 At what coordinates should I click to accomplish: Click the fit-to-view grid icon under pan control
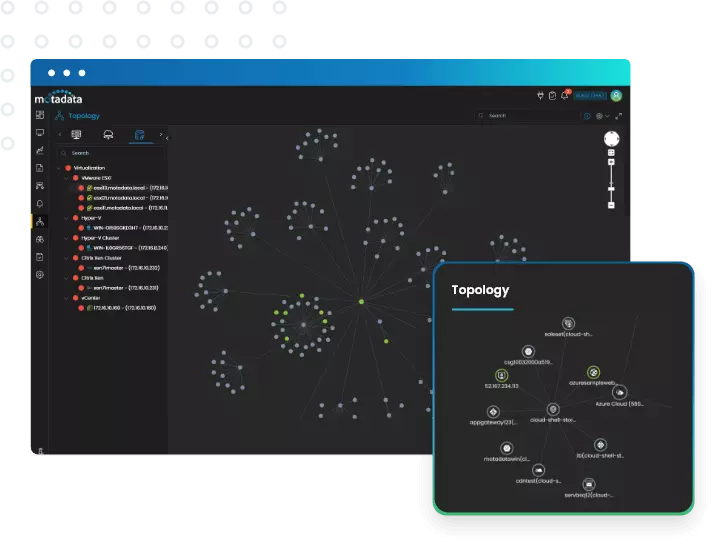(611, 153)
